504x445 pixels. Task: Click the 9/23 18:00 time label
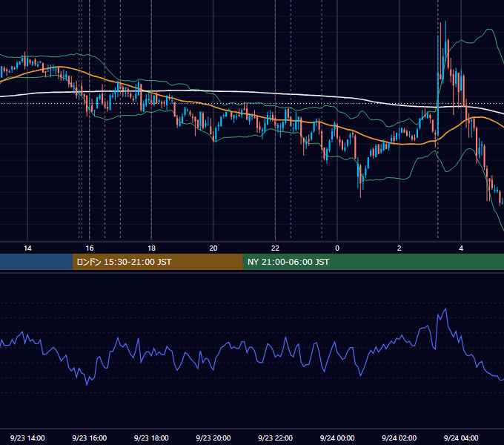[x=151, y=438]
